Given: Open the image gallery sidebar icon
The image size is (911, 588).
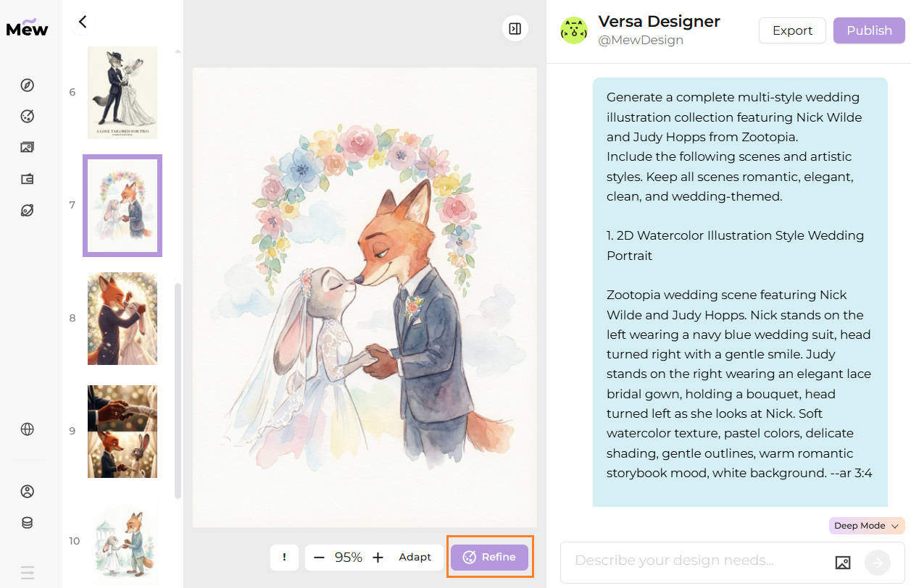Looking at the screenshot, I should (28, 148).
